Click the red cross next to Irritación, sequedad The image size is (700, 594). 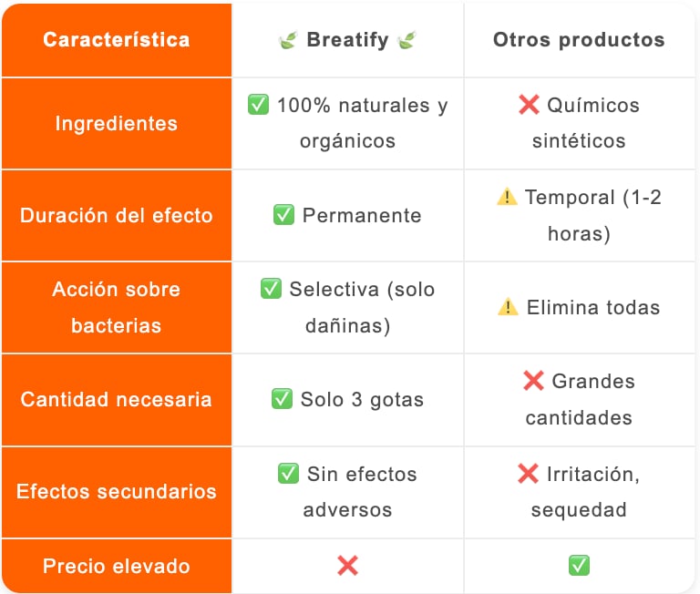(528, 474)
